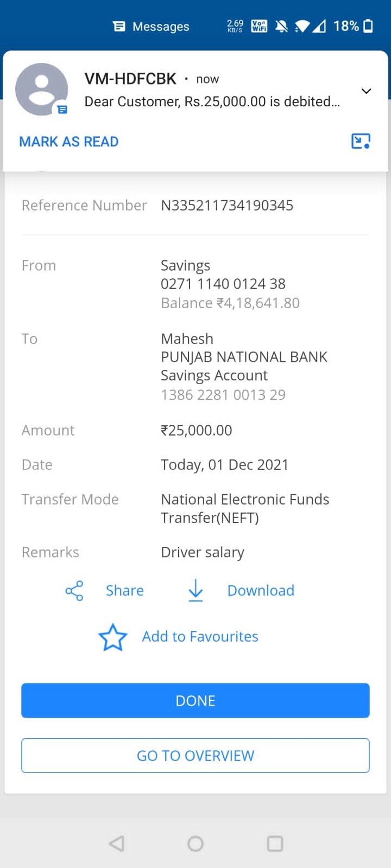Tap the battery icon in status bar
The image size is (391, 868).
(368, 26)
